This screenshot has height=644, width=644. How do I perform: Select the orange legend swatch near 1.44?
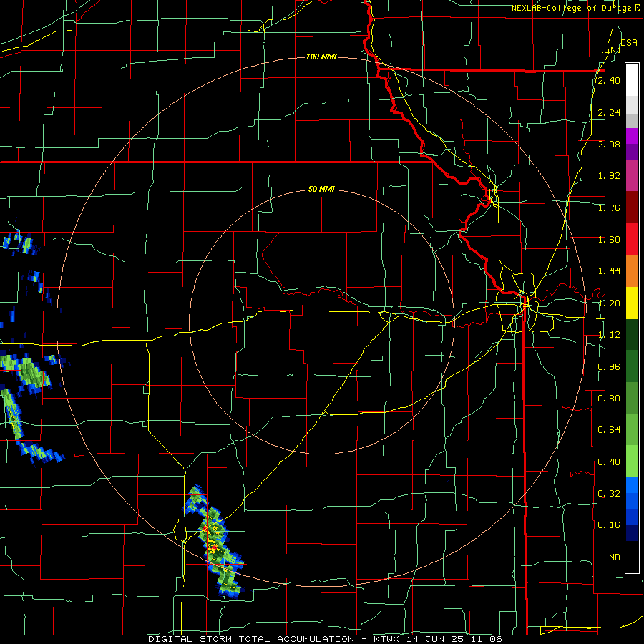point(632,271)
